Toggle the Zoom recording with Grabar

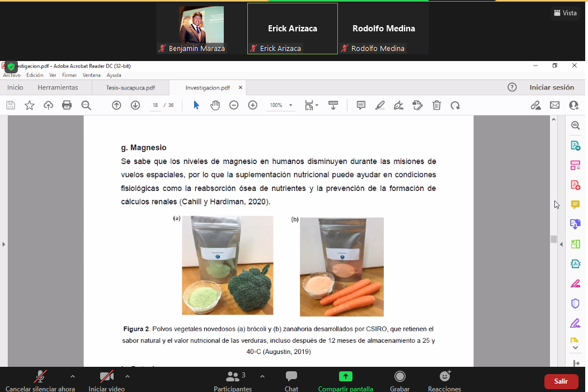(x=400, y=381)
